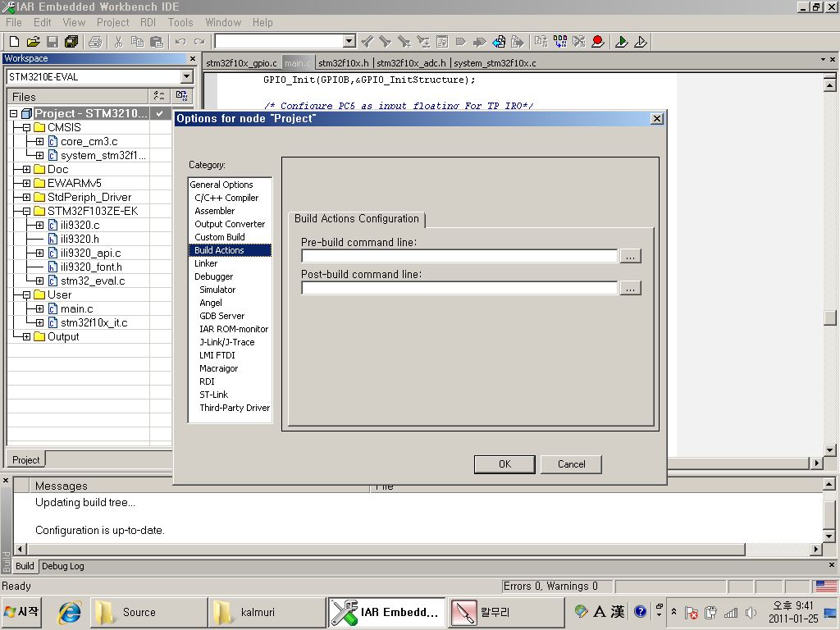The height and width of the screenshot is (630, 840).
Task: Click the Cut scissors icon
Action: (x=118, y=41)
